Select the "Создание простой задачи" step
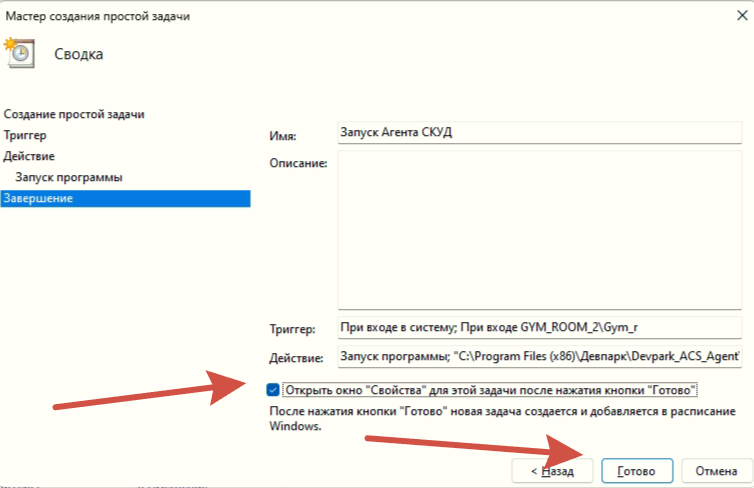 (x=74, y=114)
